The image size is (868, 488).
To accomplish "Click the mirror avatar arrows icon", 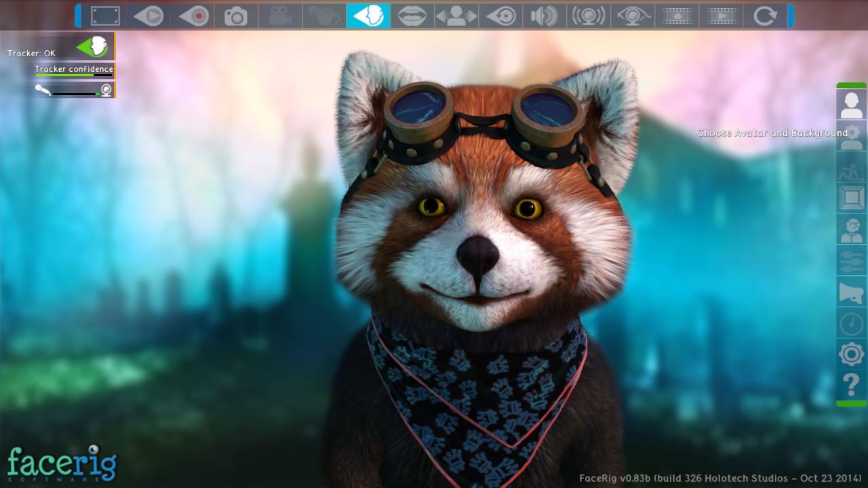I will click(x=457, y=16).
